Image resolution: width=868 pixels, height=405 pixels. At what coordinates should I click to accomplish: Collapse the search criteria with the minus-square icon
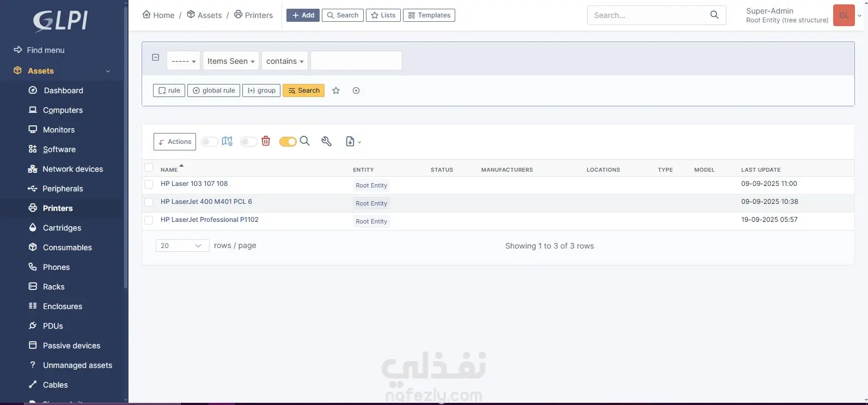(156, 57)
